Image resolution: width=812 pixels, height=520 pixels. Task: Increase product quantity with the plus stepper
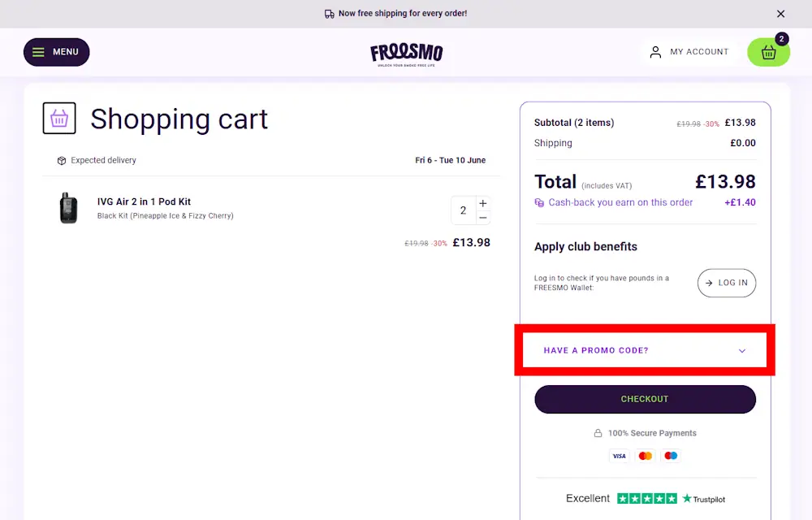[482, 202]
